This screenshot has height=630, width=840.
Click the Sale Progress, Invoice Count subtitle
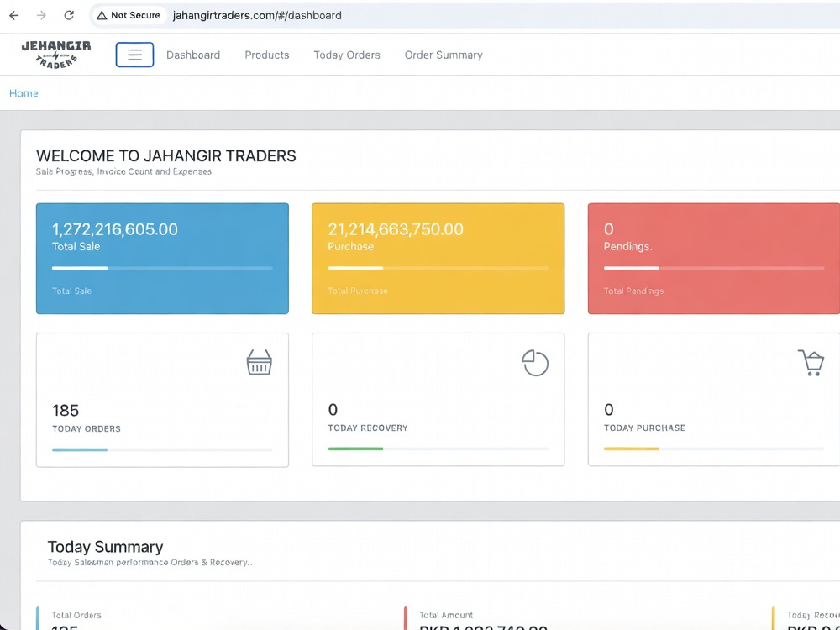coord(123,171)
